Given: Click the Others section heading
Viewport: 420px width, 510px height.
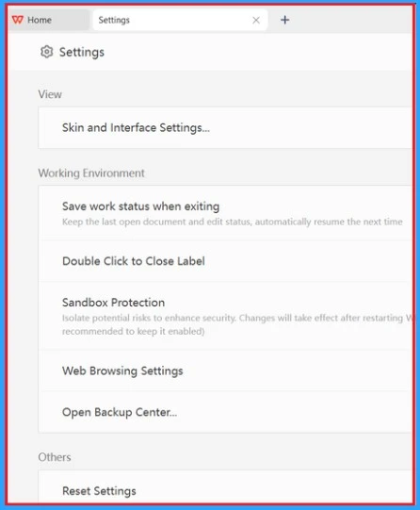Looking at the screenshot, I should coord(55,457).
